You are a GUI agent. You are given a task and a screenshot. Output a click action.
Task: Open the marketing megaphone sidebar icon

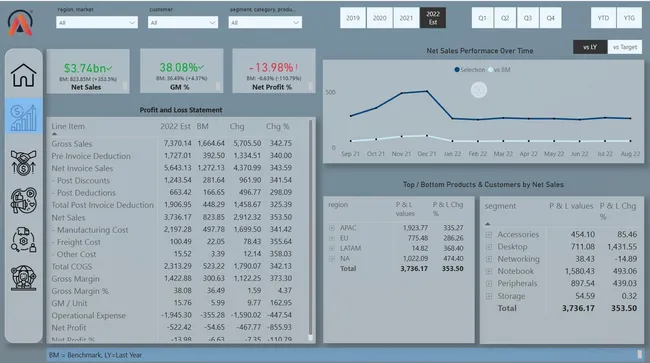tap(24, 201)
